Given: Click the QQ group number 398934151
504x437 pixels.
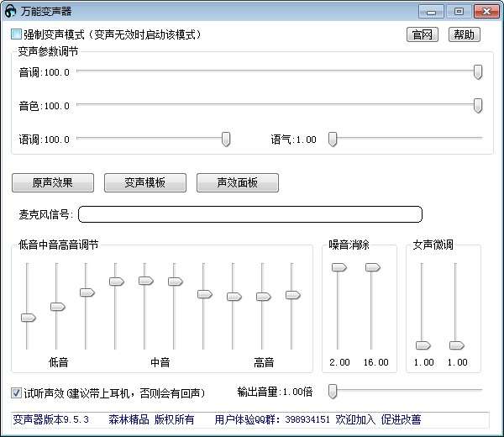Looking at the screenshot, I should pyautogui.click(x=307, y=419).
